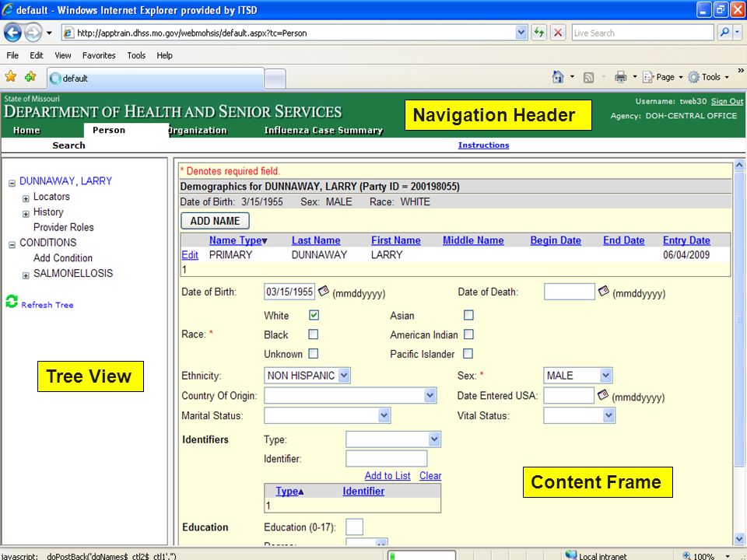747x560 pixels.
Task: Check the Black race checkbox
Action: point(313,334)
